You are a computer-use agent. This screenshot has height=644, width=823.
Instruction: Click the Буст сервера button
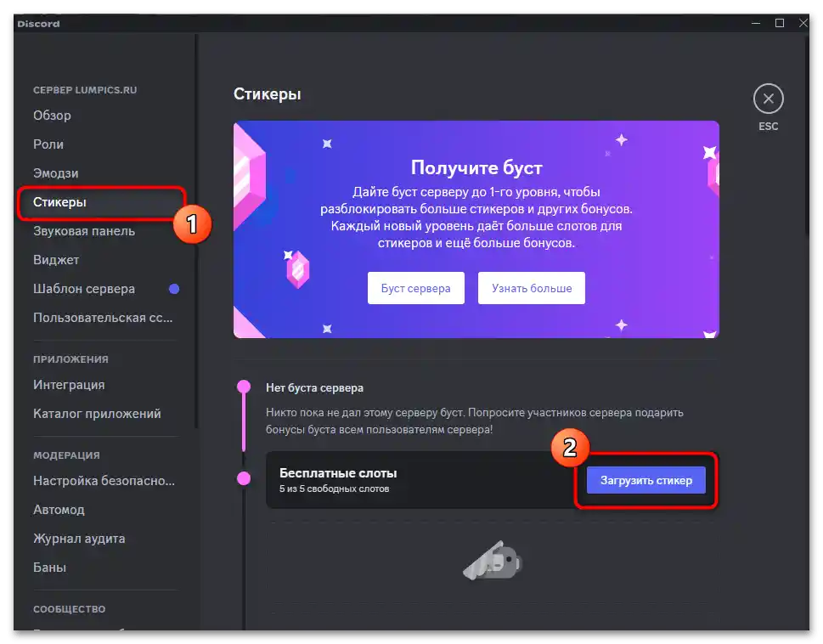415,288
